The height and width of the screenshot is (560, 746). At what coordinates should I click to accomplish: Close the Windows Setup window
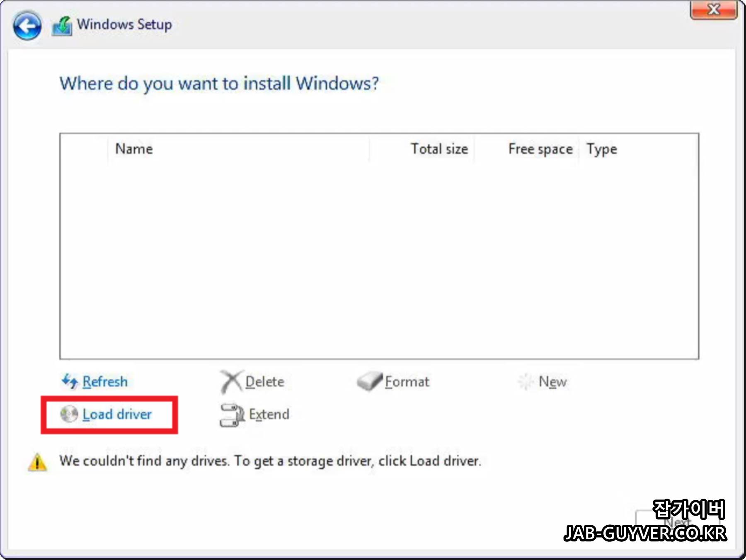tap(714, 10)
